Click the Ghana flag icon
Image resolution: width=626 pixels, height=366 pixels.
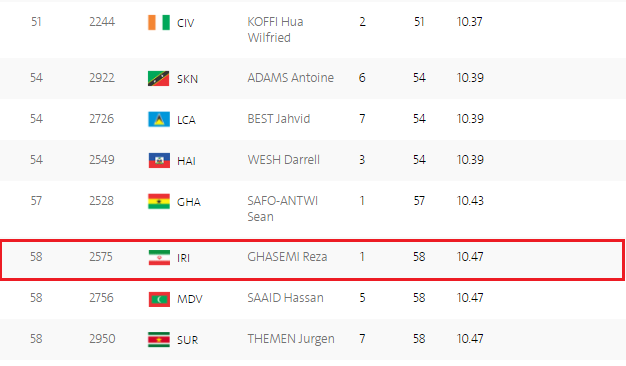pos(159,202)
